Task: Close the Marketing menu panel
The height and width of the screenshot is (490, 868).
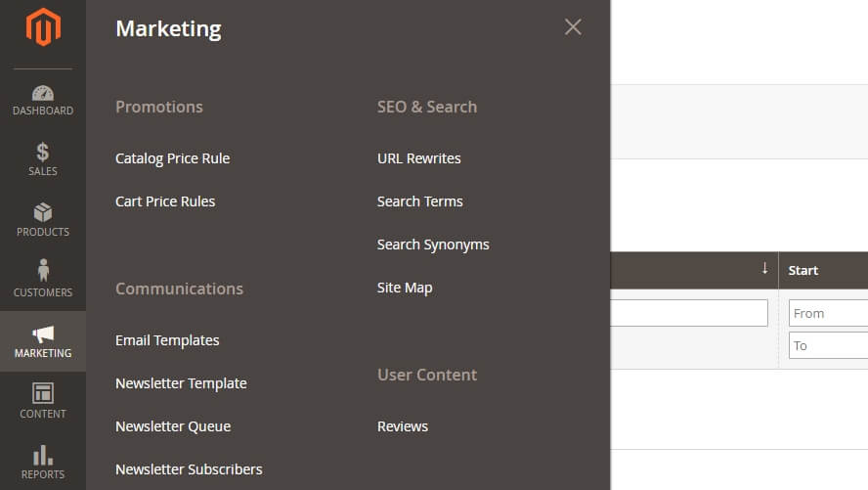Action: pos(573,27)
